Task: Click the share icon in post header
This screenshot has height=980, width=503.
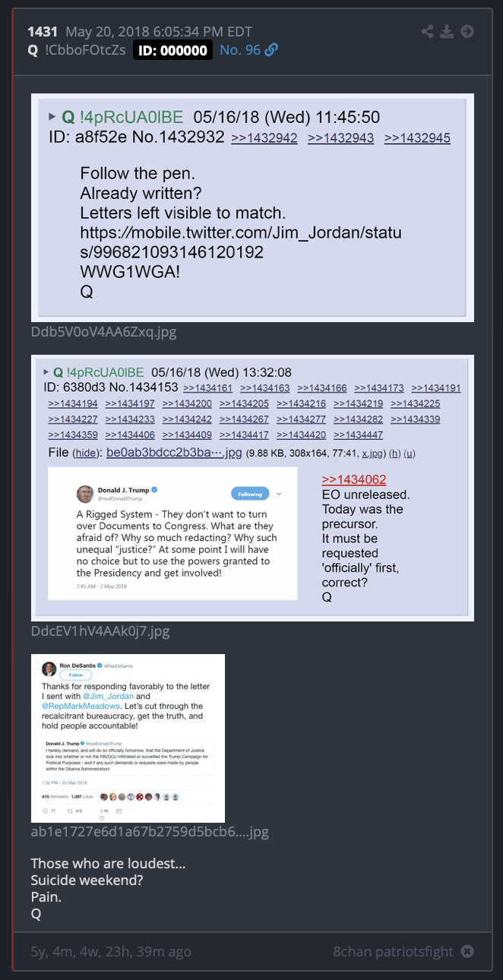Action: [428, 31]
